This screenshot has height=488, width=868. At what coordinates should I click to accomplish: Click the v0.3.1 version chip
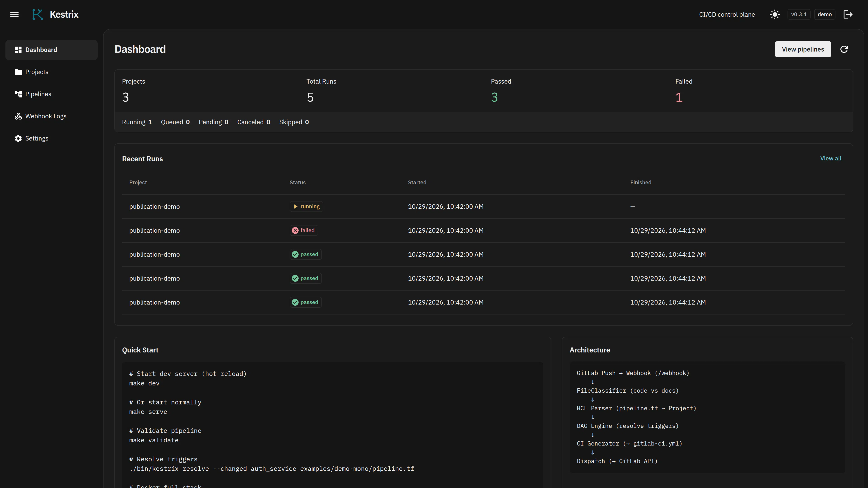coord(799,14)
